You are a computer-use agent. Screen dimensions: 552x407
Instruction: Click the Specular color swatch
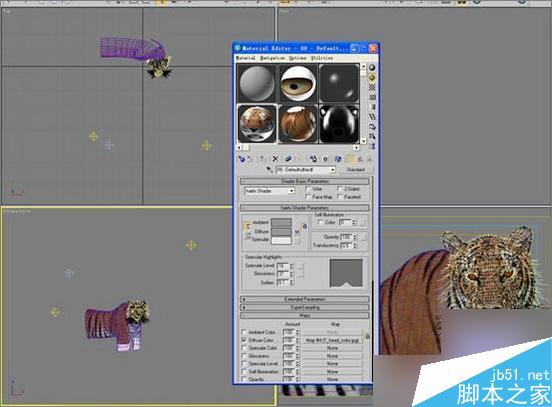click(281, 240)
